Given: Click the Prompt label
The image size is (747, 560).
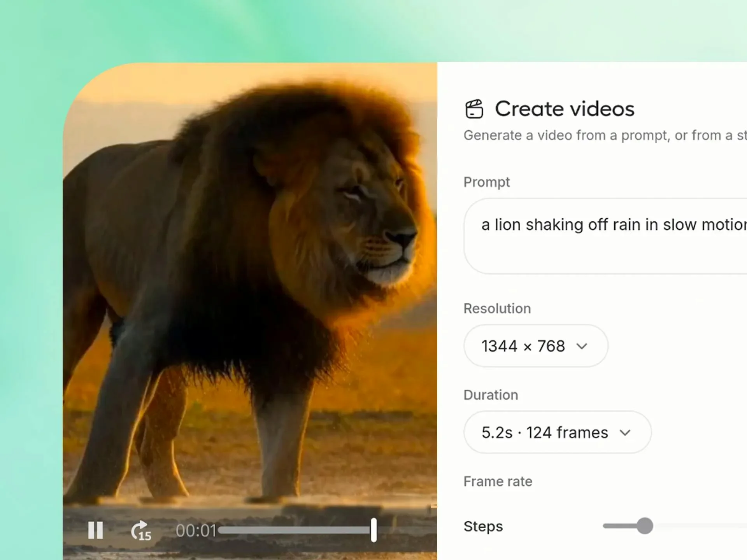Looking at the screenshot, I should (486, 182).
